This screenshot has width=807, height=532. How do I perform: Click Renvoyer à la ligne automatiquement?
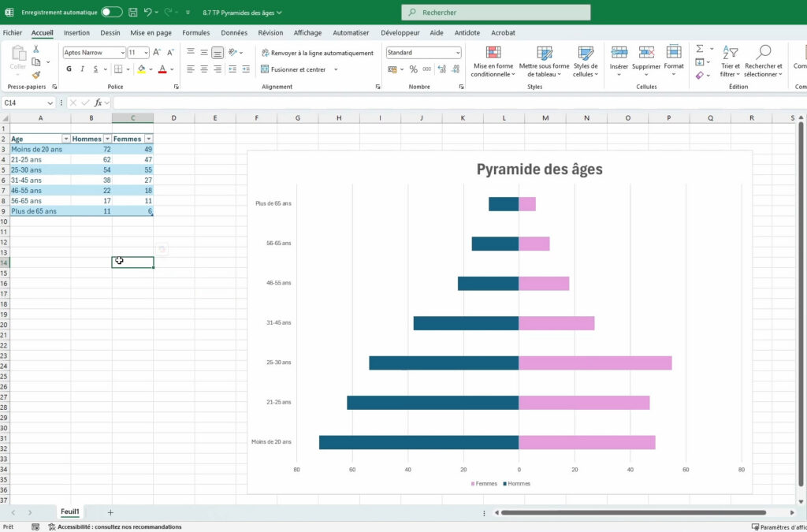tap(317, 53)
